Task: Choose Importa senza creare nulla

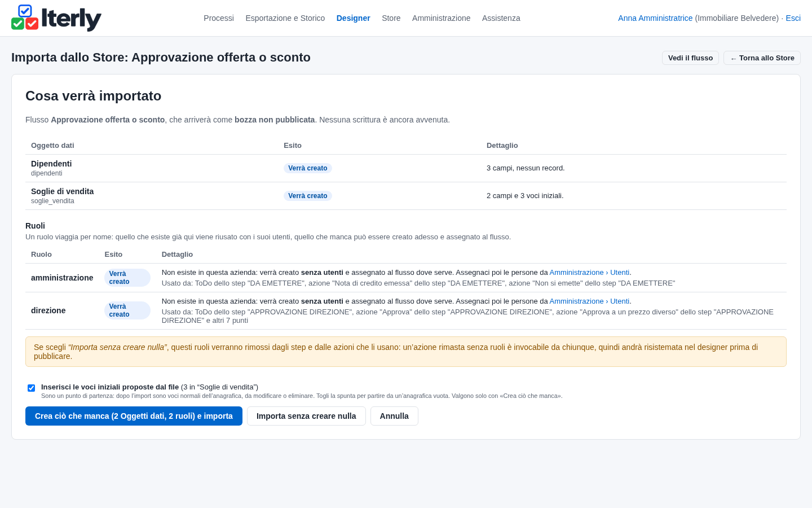Action: (x=306, y=416)
